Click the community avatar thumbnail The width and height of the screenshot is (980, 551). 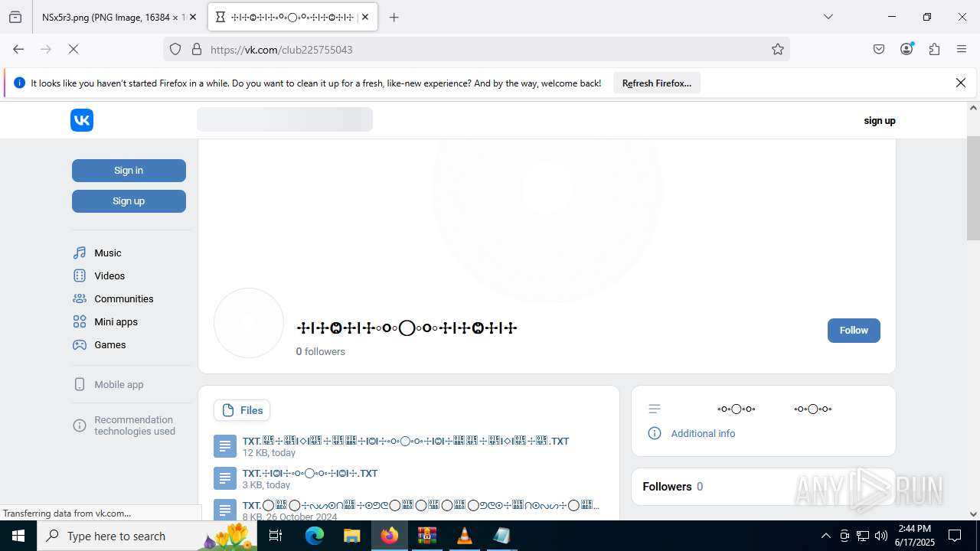249,323
